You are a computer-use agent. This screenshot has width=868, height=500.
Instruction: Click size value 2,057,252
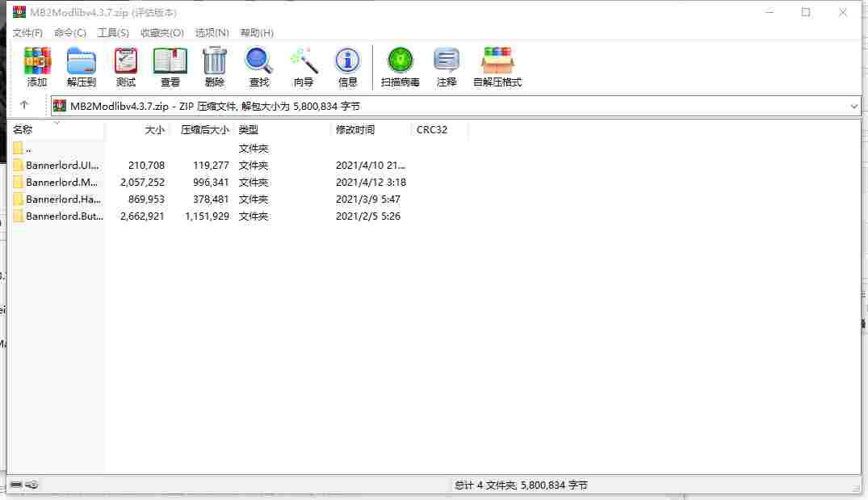click(x=142, y=183)
